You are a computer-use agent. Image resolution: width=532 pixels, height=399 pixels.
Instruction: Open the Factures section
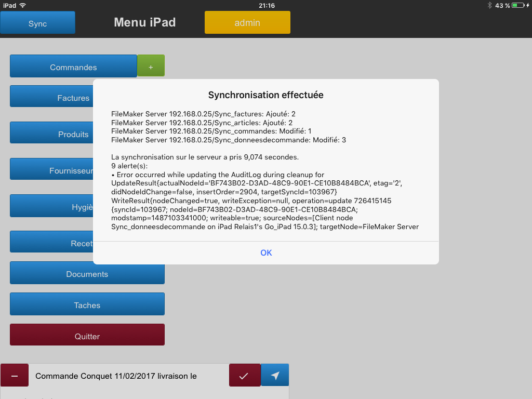(x=51, y=96)
